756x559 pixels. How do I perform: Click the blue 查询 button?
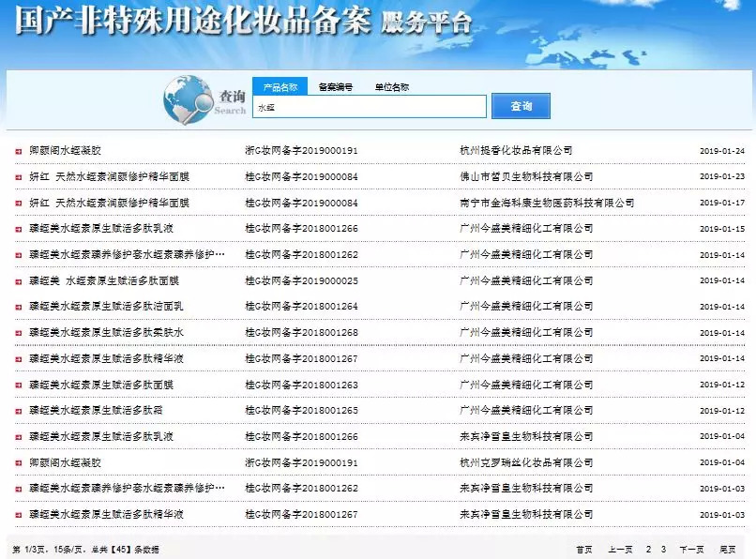(521, 106)
